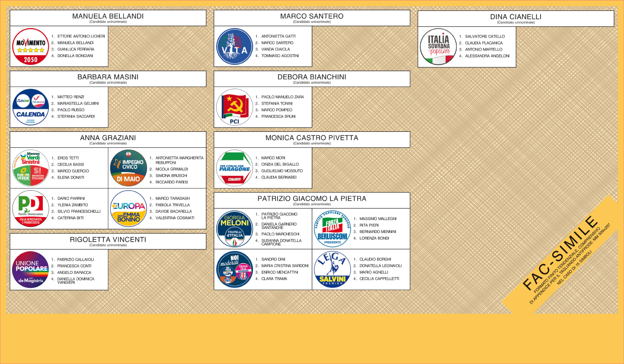Image resolution: width=624 pixels, height=364 pixels.
Task: Choose the Italia Sovrana e Popolare symbol
Action: (x=438, y=47)
